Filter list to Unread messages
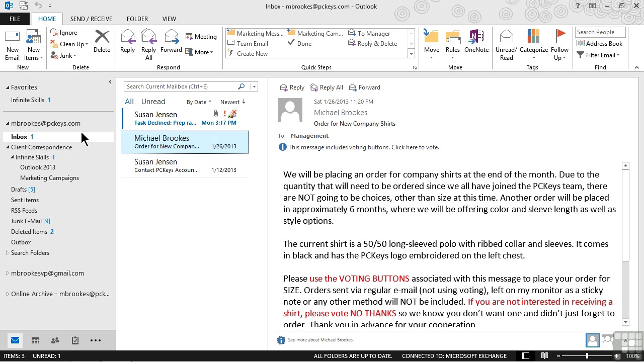Image resolution: width=644 pixels, height=362 pixels. coord(153,102)
